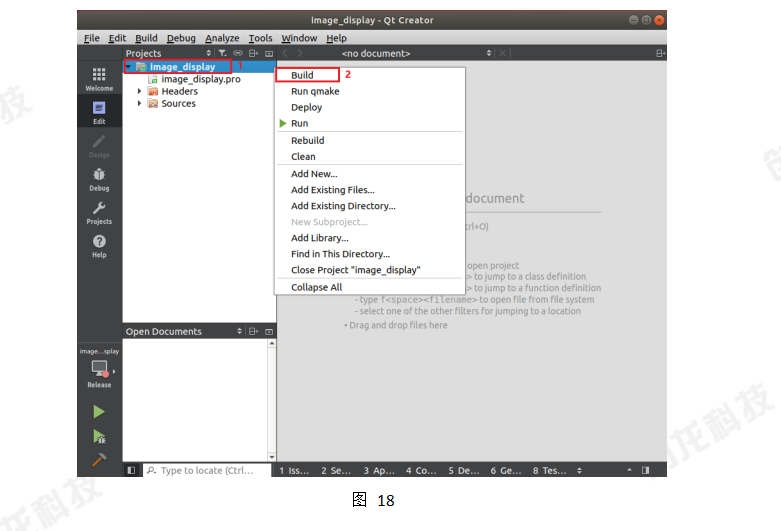Click the filter tree funnel icon
Viewport: 781px width, 531px height.
222,53
